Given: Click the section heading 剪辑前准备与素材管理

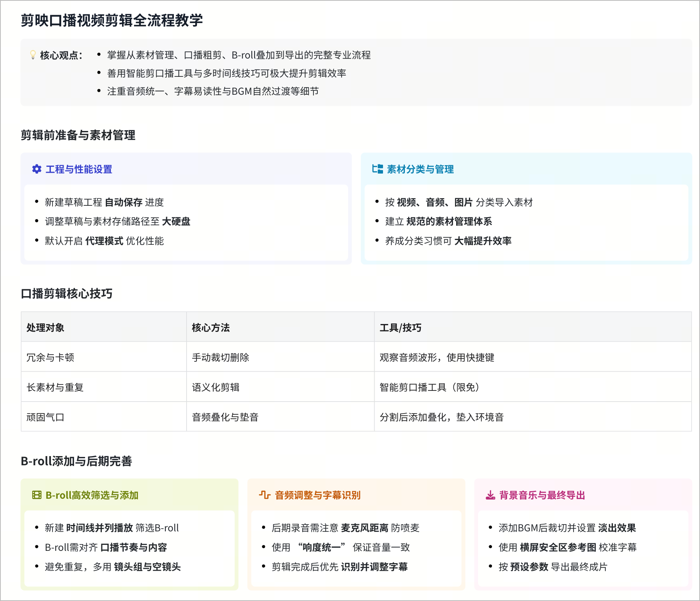Looking at the screenshot, I should click(78, 135).
